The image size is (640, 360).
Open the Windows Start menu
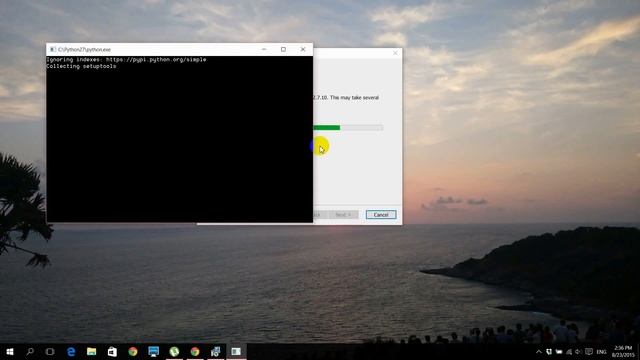click(10, 351)
